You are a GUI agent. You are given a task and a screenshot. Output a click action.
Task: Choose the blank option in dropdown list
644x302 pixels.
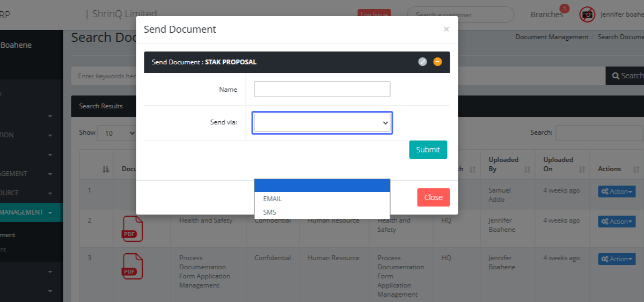pyautogui.click(x=321, y=185)
